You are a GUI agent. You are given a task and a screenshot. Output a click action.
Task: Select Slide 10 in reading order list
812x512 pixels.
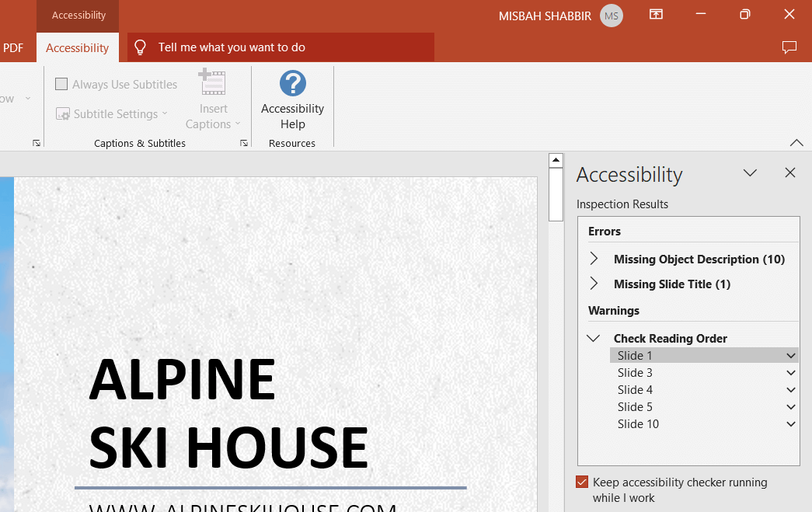(638, 424)
